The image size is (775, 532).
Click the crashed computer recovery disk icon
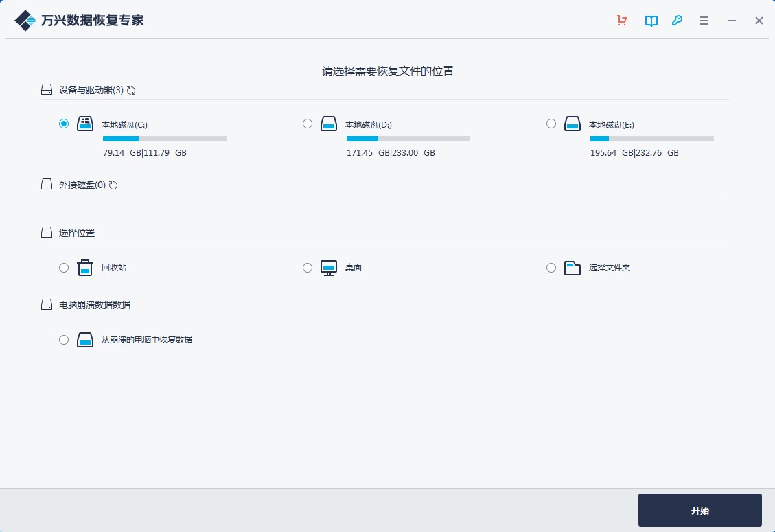tap(85, 339)
